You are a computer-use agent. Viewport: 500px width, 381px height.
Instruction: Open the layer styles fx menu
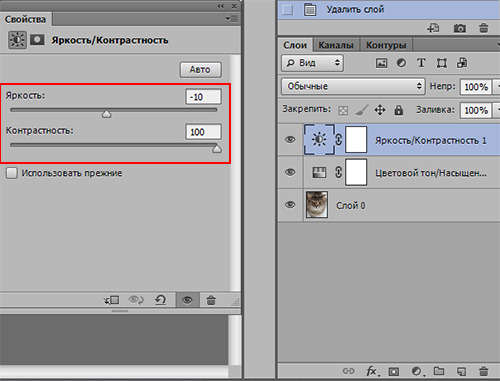point(371,371)
